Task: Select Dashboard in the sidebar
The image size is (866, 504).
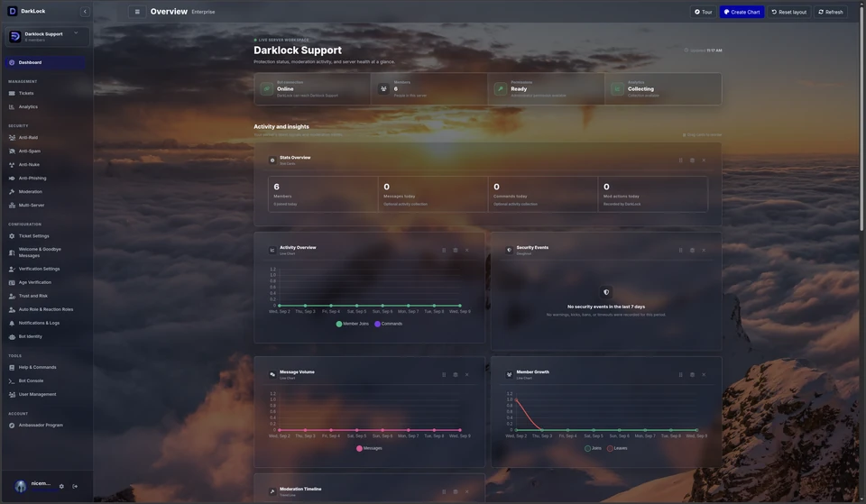Action: point(45,62)
